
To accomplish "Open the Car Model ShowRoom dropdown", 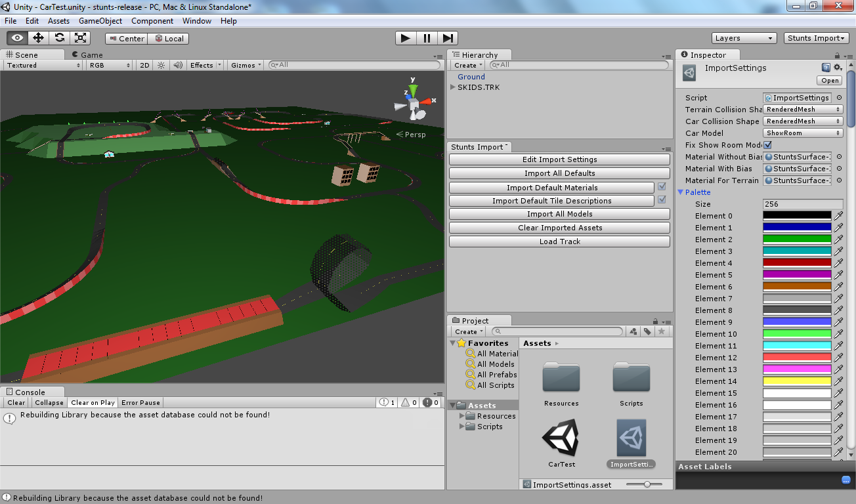I will [x=803, y=133].
